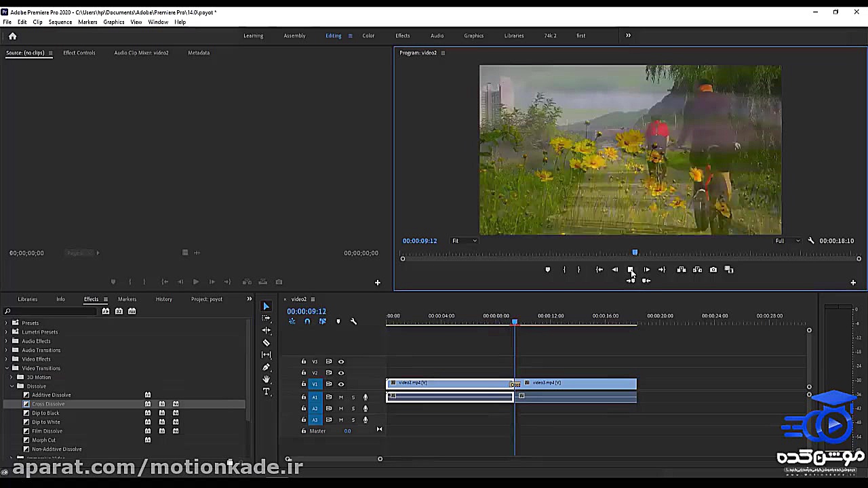Step forward one frame in Program monitor
The image size is (868, 488).
646,270
